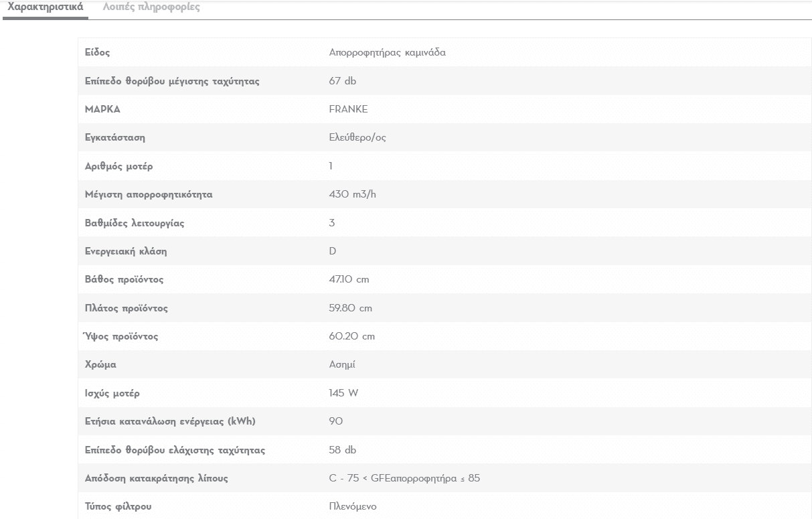Select the 60.20 cm height value
The width and height of the screenshot is (812, 519).
coord(352,336)
